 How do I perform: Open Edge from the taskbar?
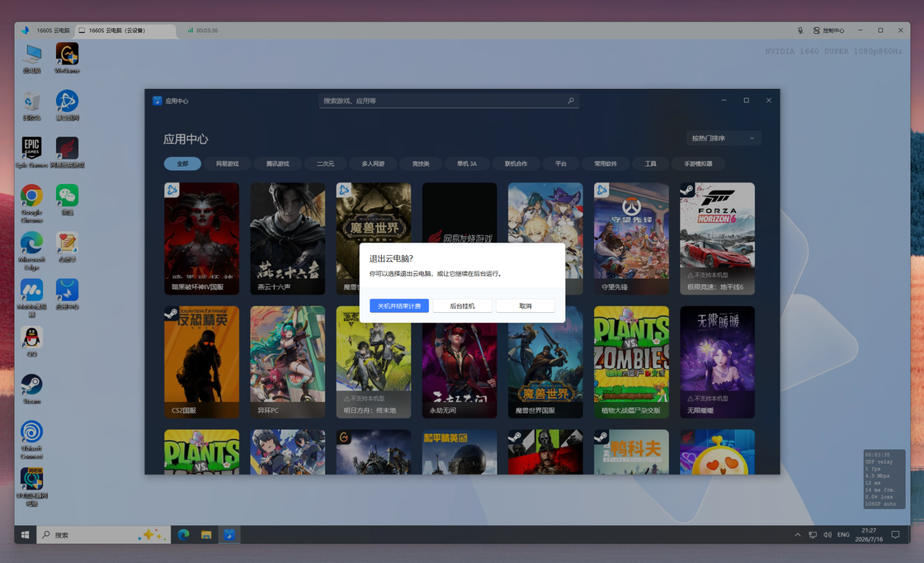pyautogui.click(x=183, y=535)
